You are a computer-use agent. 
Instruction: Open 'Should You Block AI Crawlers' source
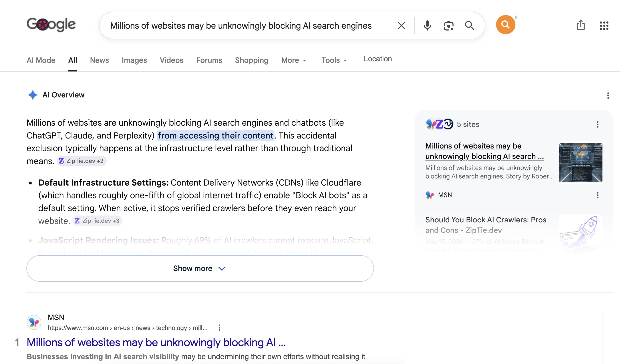486,225
